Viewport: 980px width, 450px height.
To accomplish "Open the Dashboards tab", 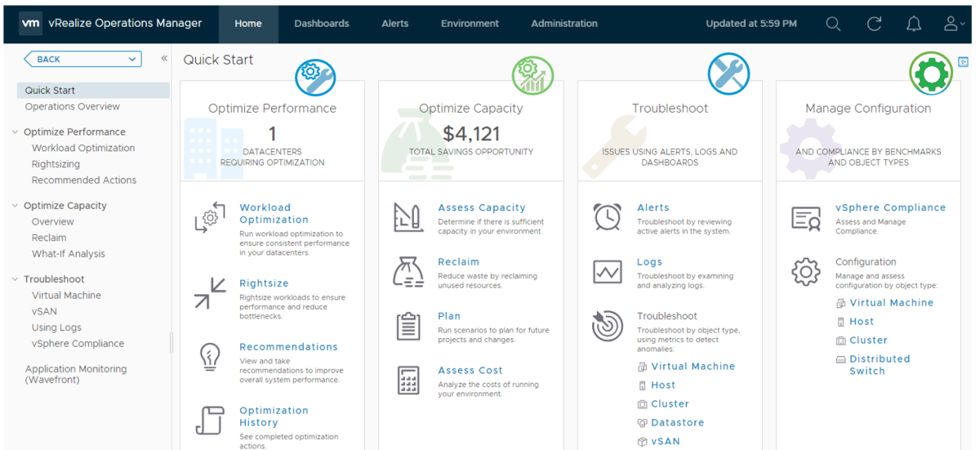I will click(322, 24).
